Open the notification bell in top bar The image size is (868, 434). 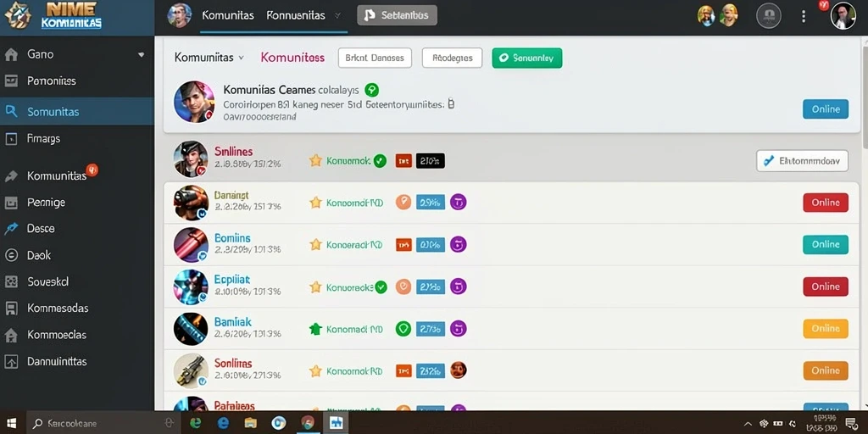(x=768, y=15)
